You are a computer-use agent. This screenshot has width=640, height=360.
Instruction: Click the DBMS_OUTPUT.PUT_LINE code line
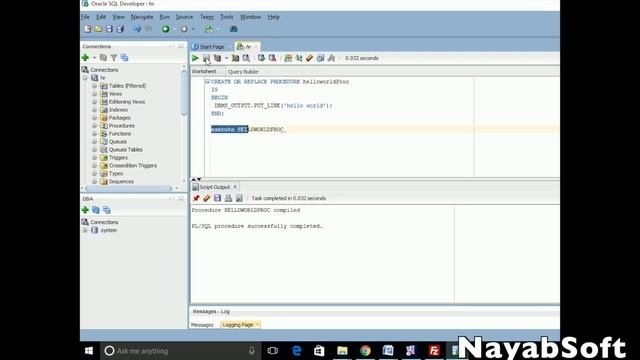273,105
